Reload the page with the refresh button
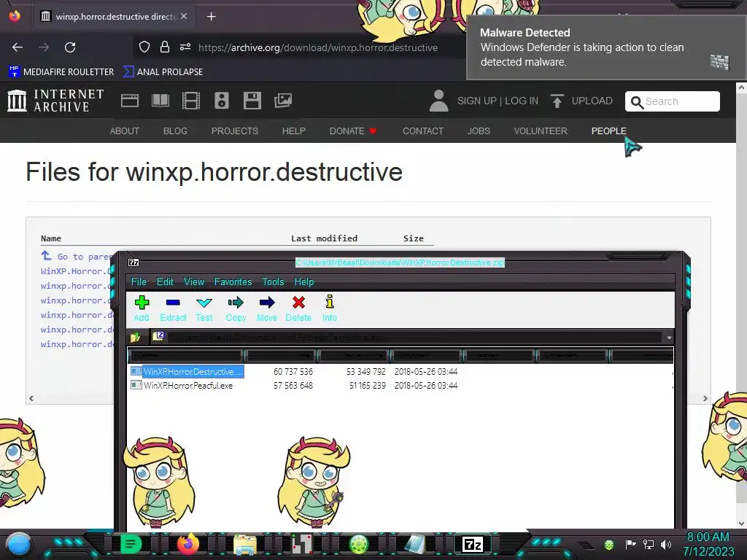The width and height of the screenshot is (747, 560). tap(70, 47)
